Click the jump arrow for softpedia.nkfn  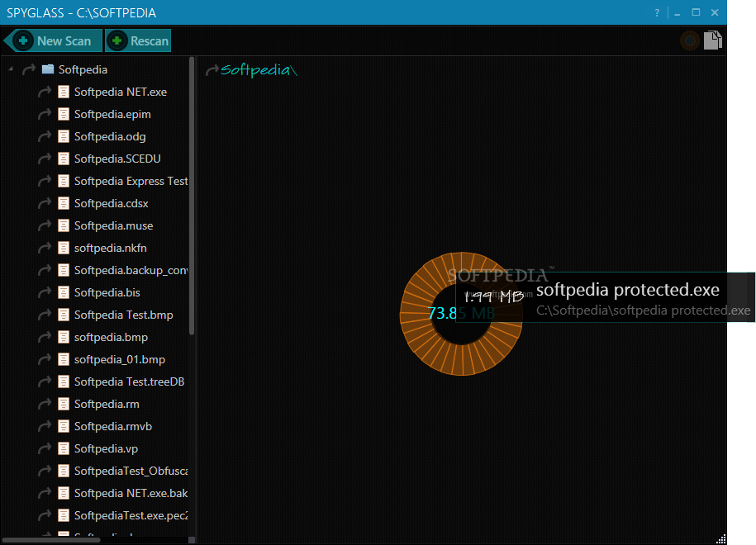pos(45,248)
